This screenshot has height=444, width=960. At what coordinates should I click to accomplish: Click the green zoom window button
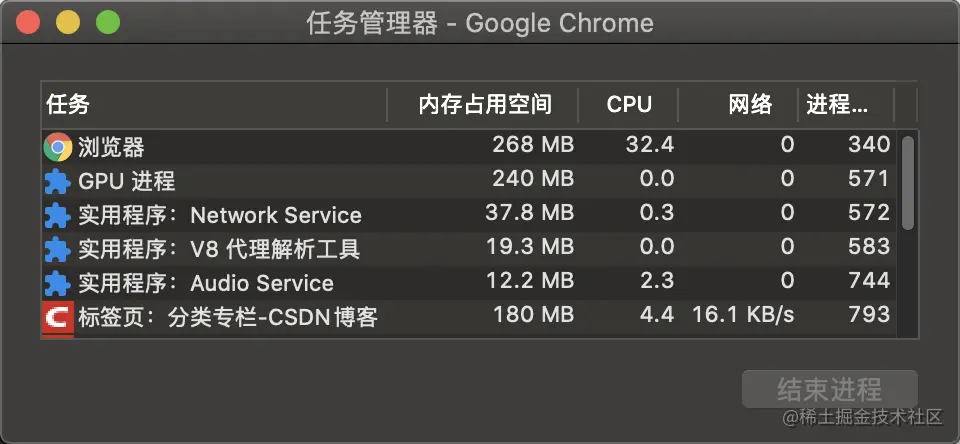click(x=107, y=22)
